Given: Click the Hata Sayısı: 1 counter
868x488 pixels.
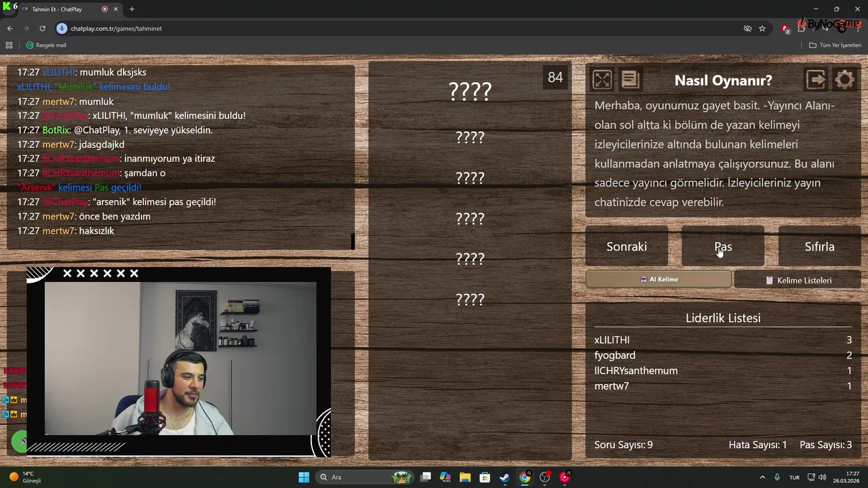Looking at the screenshot, I should (757, 445).
